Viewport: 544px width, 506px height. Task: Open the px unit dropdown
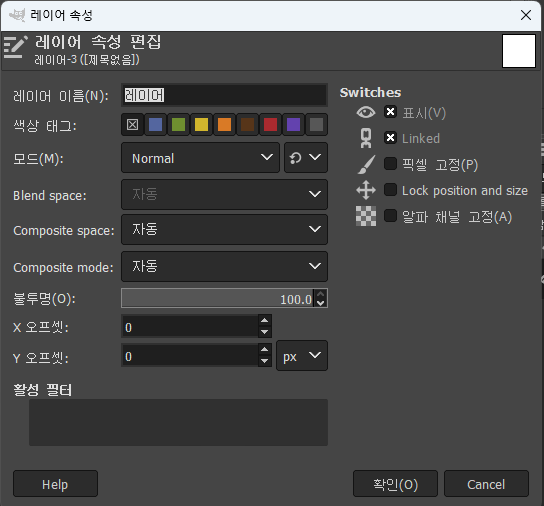pos(302,356)
